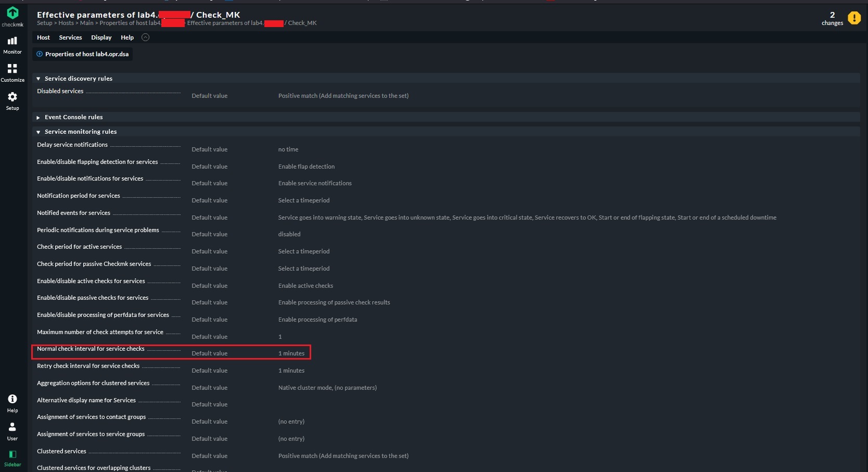Collapse the Service monitoring rules section
Screen dimensions: 868x472
click(38, 132)
